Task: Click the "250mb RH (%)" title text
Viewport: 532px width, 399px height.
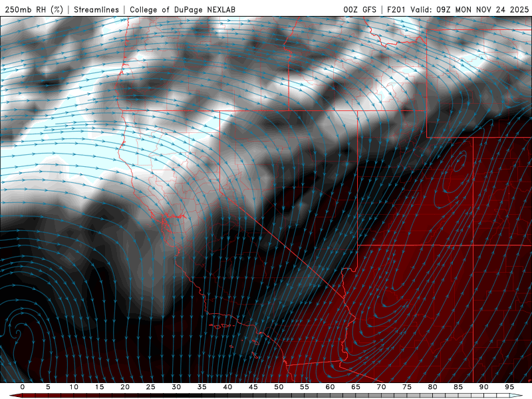Action: 34,9
